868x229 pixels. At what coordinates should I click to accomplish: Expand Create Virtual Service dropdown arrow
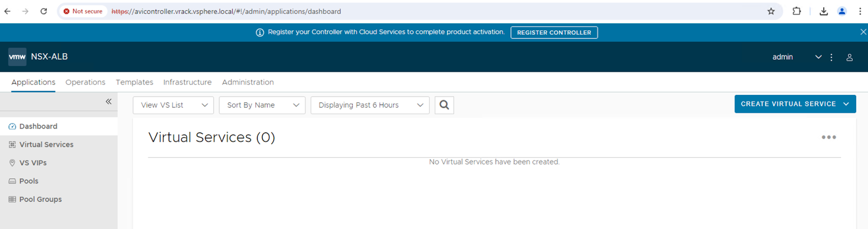click(x=846, y=104)
